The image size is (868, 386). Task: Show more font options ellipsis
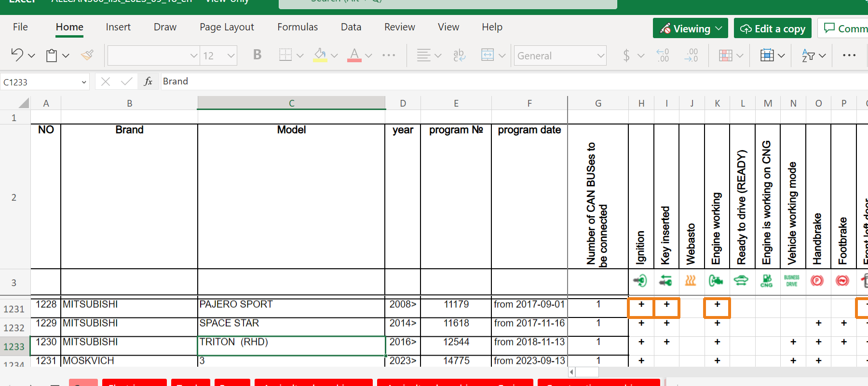[389, 55]
